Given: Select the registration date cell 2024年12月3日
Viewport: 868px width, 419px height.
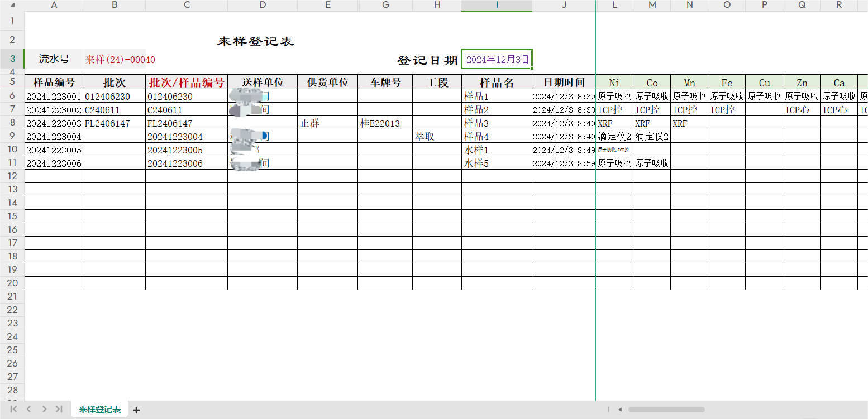Looking at the screenshot, I should click(497, 60).
